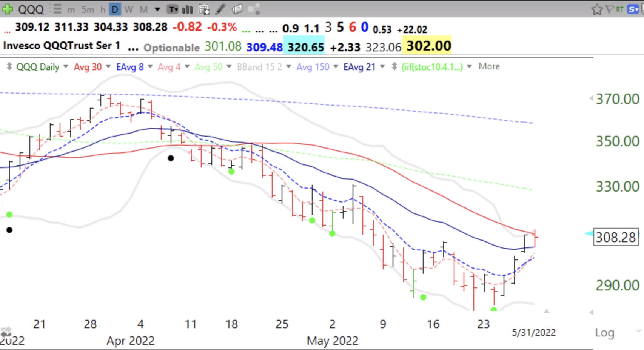Click the percent change -0.3% value
Image resolution: width=644 pixels, height=350 pixels.
pos(222,27)
